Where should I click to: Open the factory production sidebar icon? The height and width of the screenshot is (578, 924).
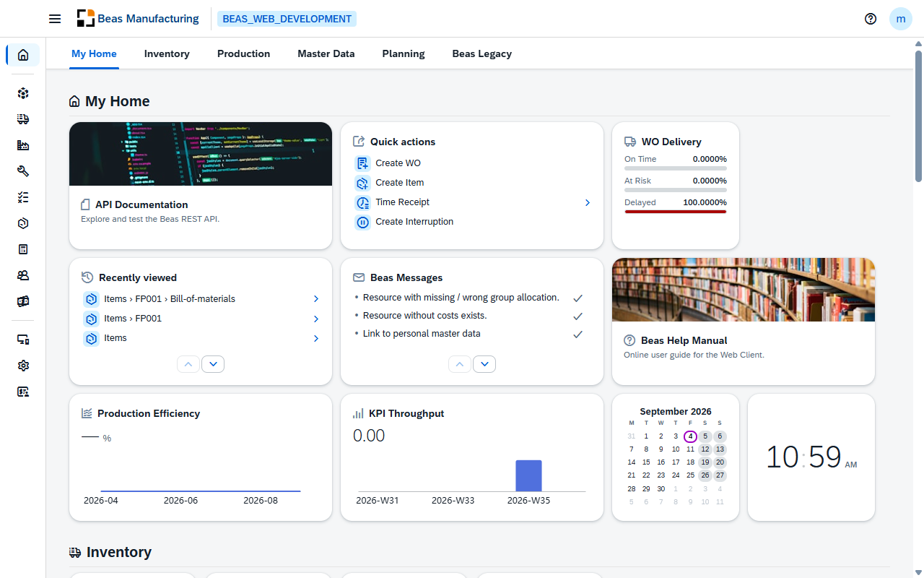(x=23, y=145)
